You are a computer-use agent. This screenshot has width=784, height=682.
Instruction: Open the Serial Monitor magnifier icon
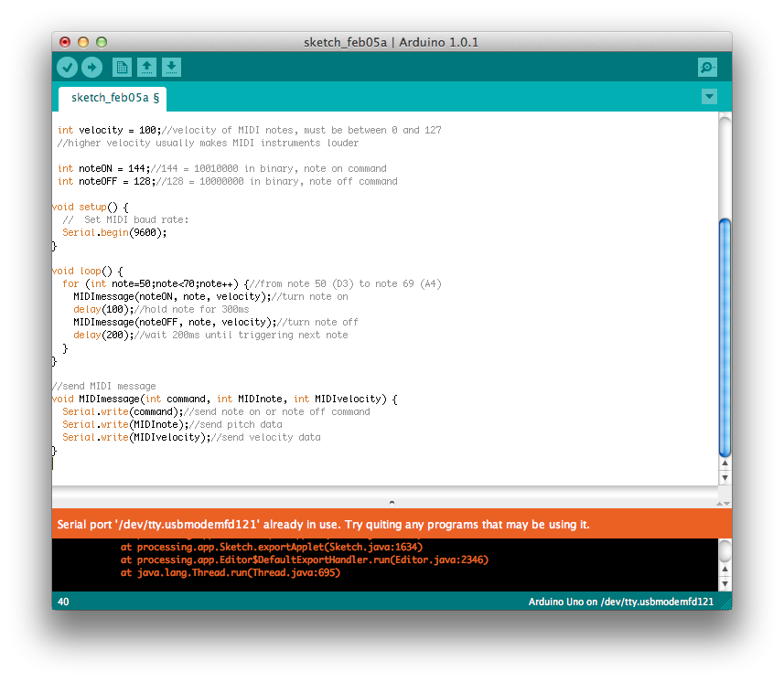pos(706,67)
